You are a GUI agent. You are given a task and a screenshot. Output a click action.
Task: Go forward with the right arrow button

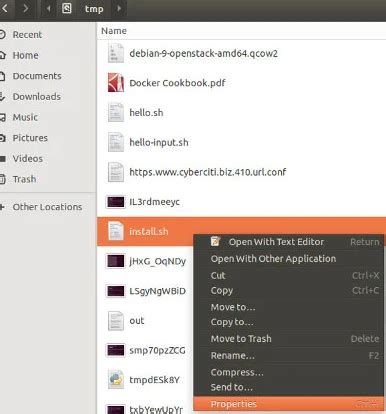[25, 8]
